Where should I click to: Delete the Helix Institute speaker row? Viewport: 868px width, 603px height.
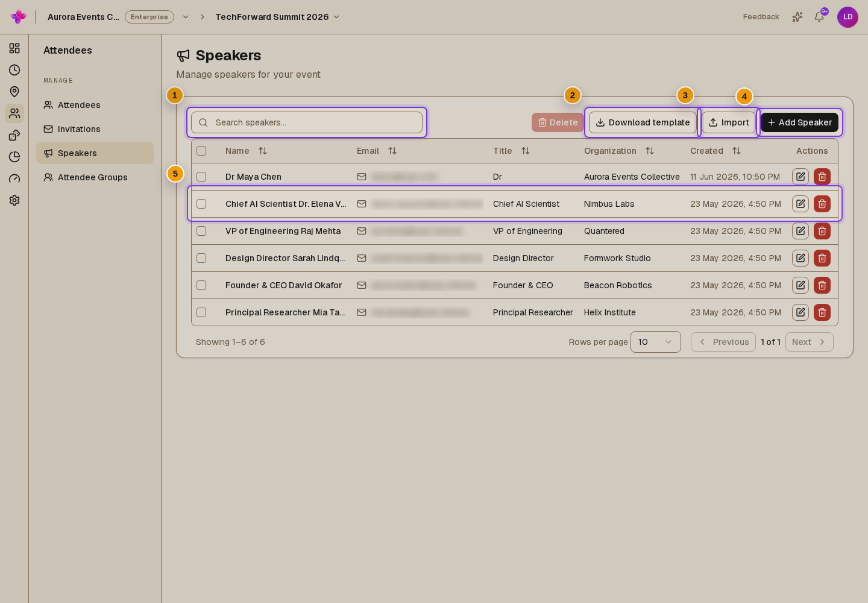pyautogui.click(x=822, y=312)
